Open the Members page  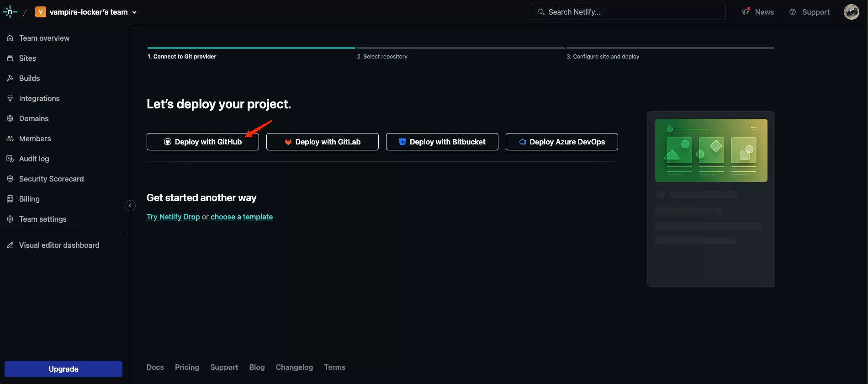click(35, 139)
